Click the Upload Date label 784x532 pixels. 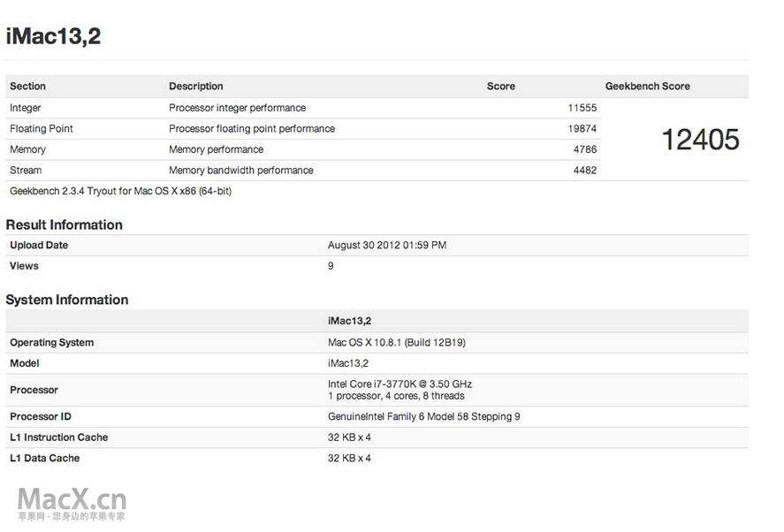[39, 246]
